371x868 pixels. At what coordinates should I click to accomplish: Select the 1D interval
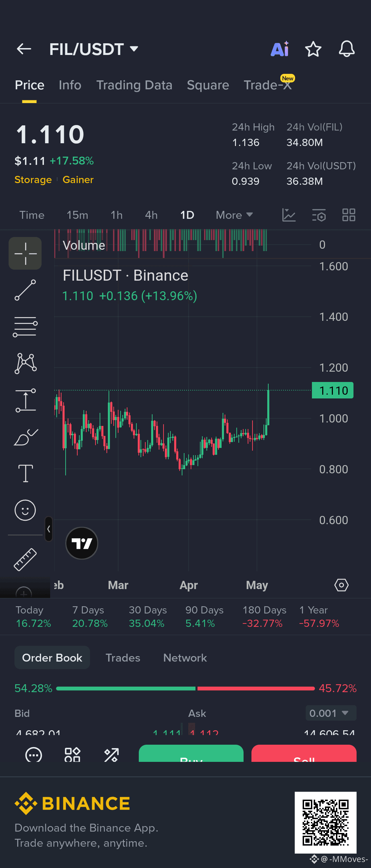[x=187, y=215]
